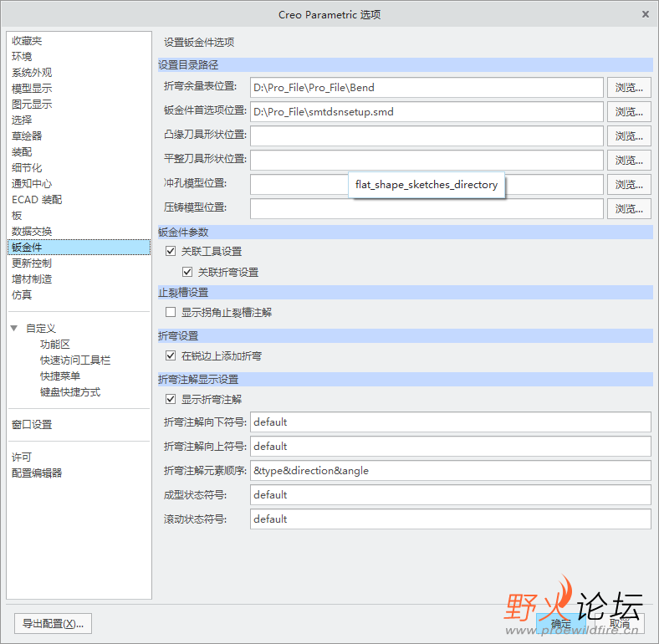Close the Creo Parametric 选项 dialog
Viewport: 659px width, 644px height.
click(x=646, y=14)
